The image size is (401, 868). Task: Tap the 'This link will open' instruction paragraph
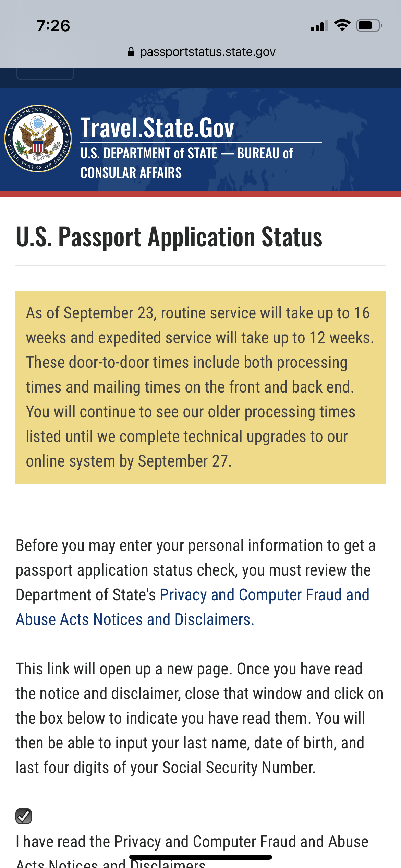point(199,718)
